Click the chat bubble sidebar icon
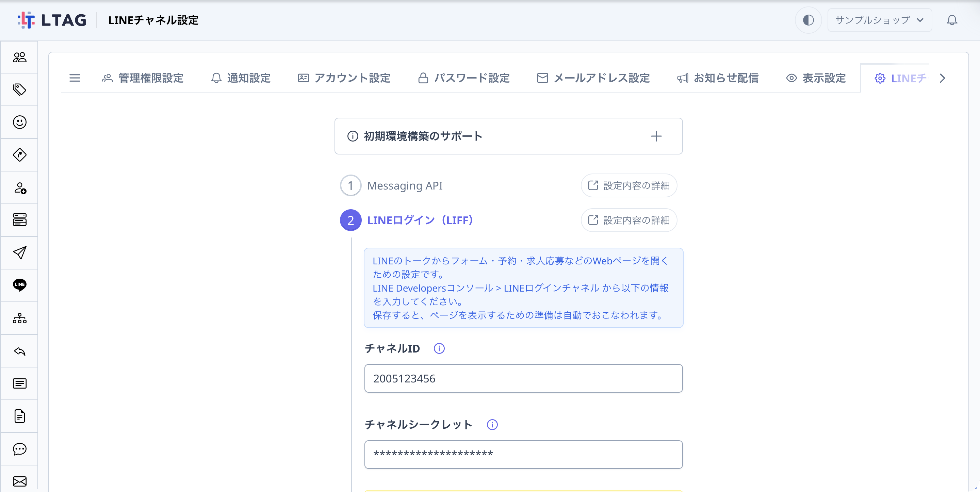Screen dimensions: 980x492 coord(19,449)
